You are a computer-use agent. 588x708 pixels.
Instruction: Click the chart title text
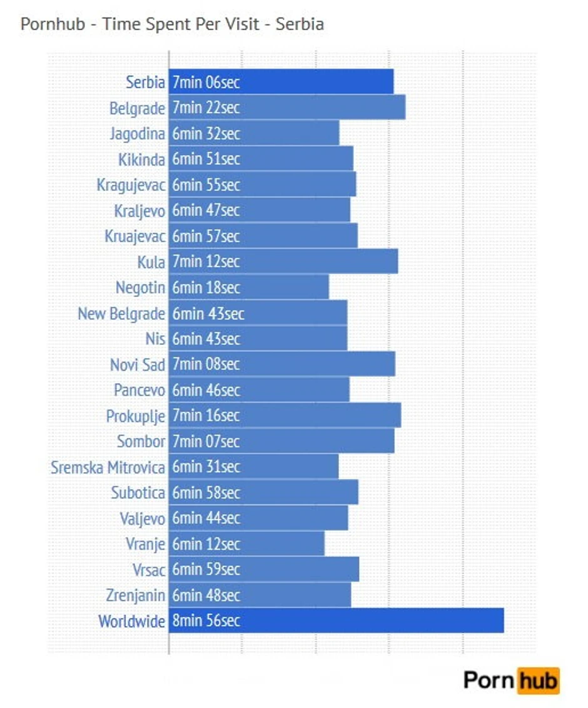click(172, 24)
